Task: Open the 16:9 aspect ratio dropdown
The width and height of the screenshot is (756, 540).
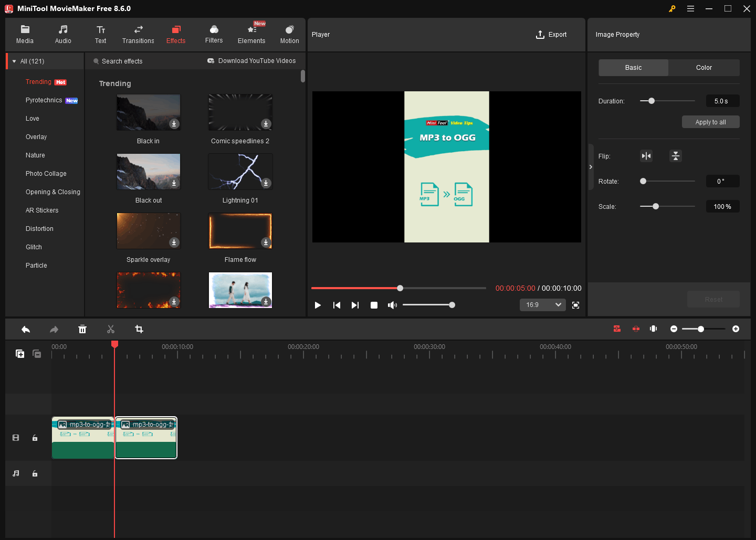Action: tap(542, 304)
